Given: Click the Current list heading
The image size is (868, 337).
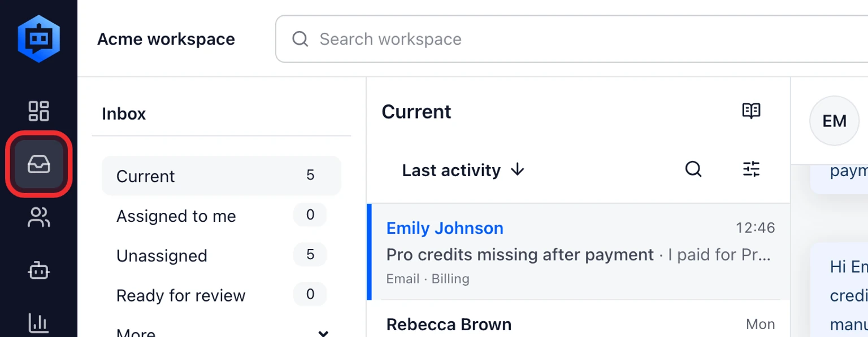Looking at the screenshot, I should pyautogui.click(x=416, y=111).
